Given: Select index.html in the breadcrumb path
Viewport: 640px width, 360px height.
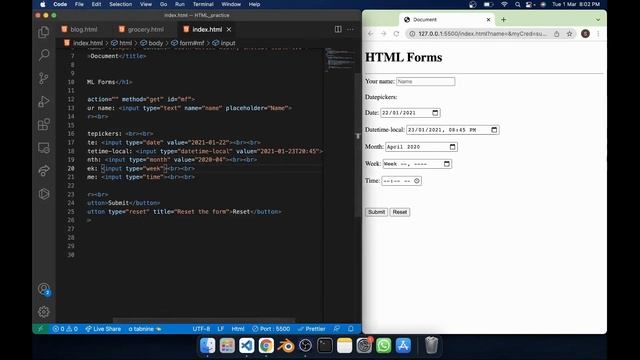Looking at the screenshot, I should pyautogui.click(x=84, y=43).
